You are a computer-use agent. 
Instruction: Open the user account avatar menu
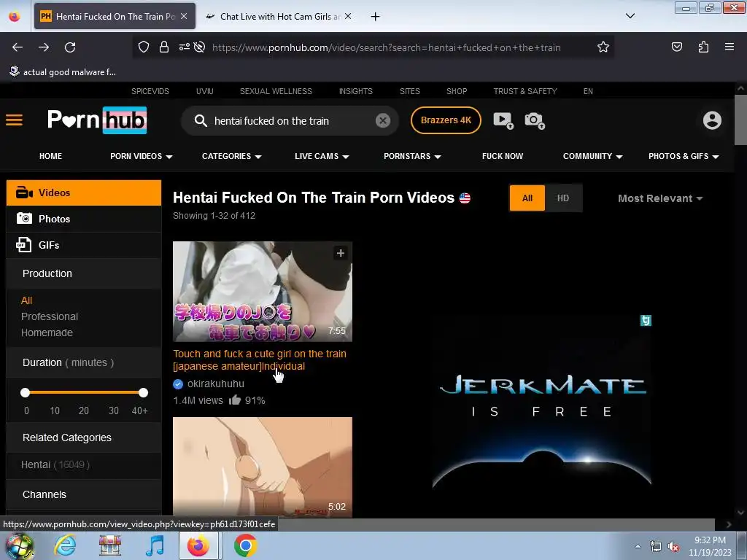712,120
